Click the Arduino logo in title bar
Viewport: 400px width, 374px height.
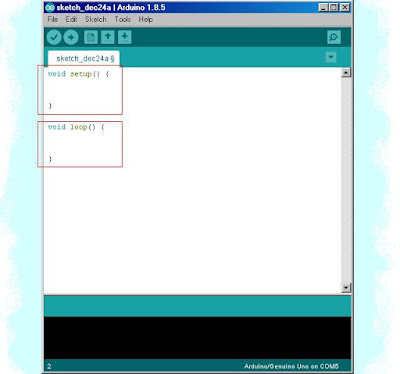(50, 7)
